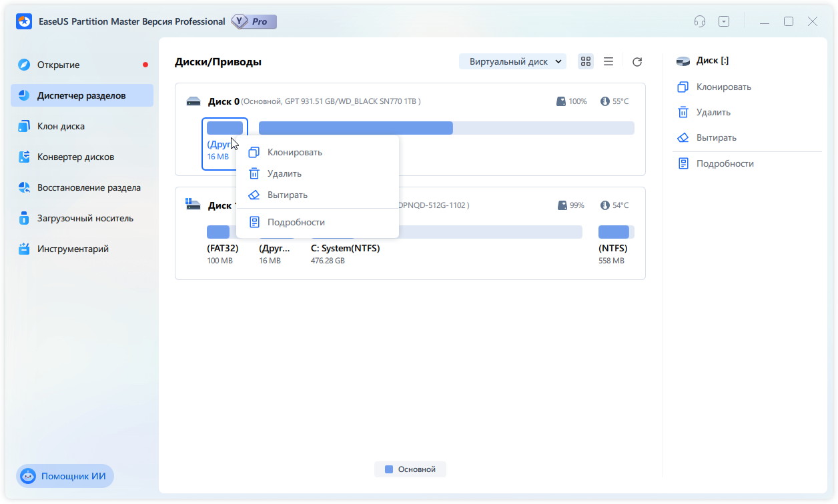Select Загрузочный носитель in sidebar
Viewport: 838px width, 504px height.
85,218
